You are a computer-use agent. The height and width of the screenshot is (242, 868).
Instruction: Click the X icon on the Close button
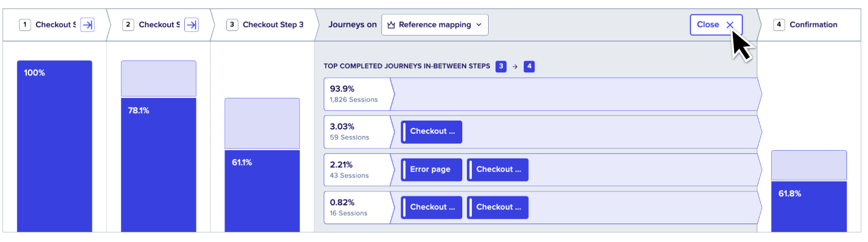(730, 25)
